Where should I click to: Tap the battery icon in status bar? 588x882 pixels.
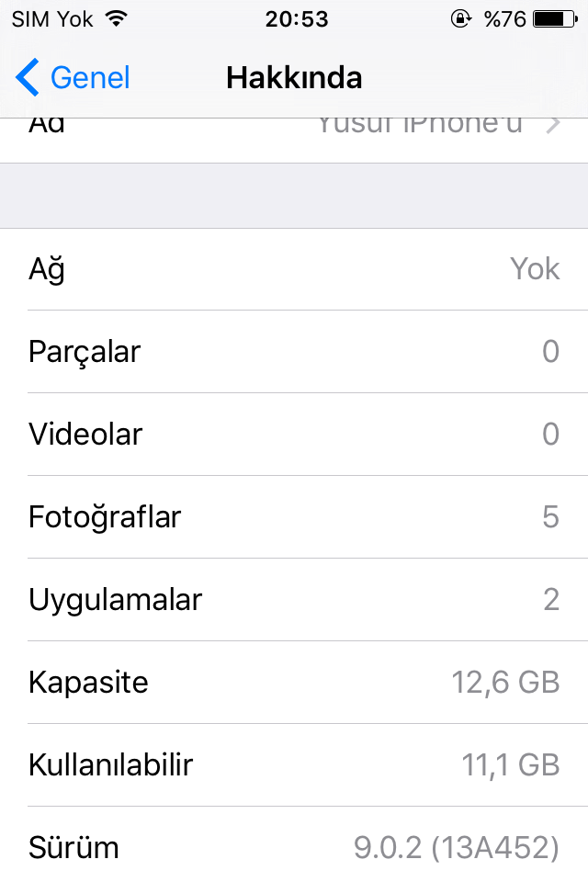point(555,19)
